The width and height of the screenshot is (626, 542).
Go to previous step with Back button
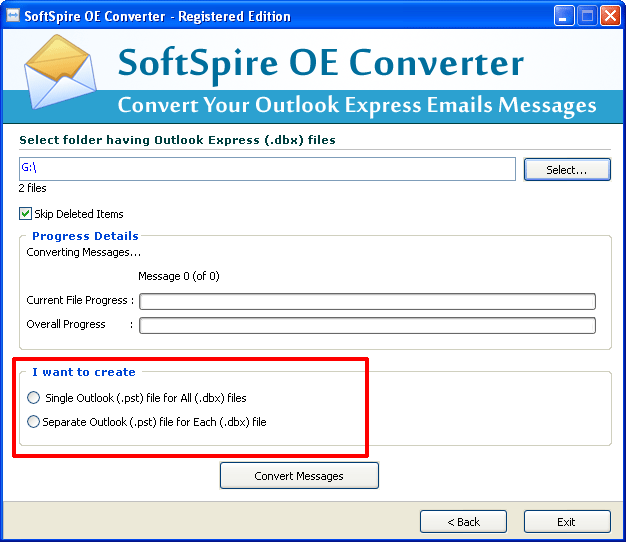463,522
